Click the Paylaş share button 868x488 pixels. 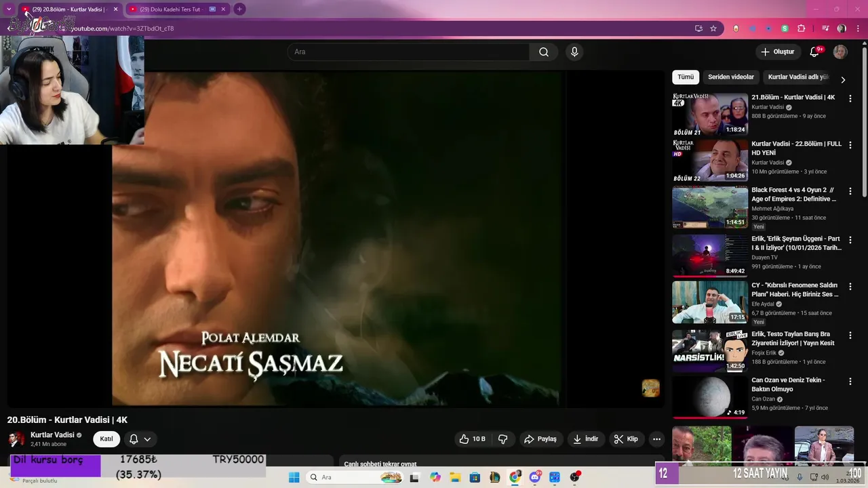pyautogui.click(x=540, y=439)
